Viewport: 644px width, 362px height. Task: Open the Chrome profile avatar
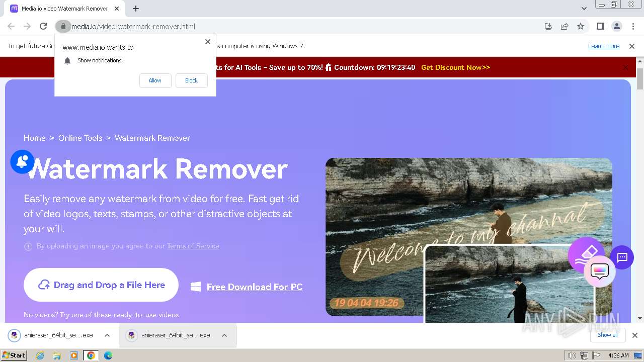(616, 26)
